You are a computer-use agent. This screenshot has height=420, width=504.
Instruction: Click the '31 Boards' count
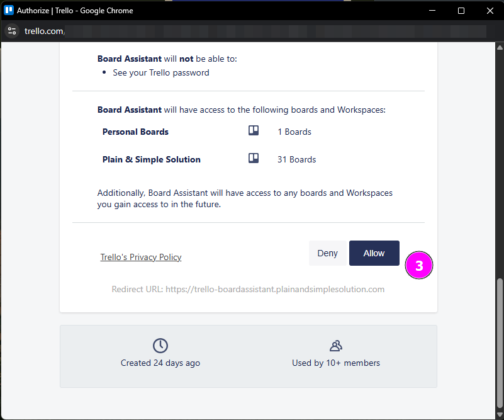coord(297,159)
